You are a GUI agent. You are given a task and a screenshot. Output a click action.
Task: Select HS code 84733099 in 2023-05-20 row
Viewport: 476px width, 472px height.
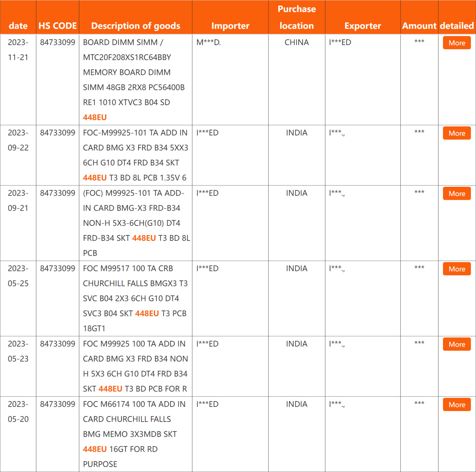coord(57,404)
